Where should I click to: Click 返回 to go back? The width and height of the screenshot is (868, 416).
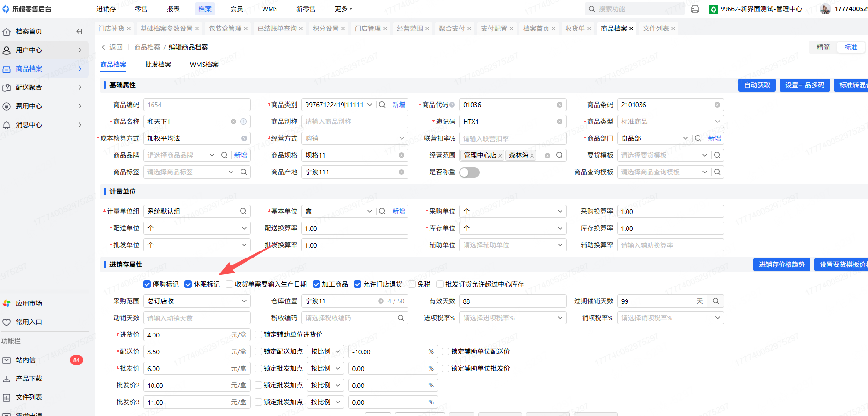tap(112, 47)
